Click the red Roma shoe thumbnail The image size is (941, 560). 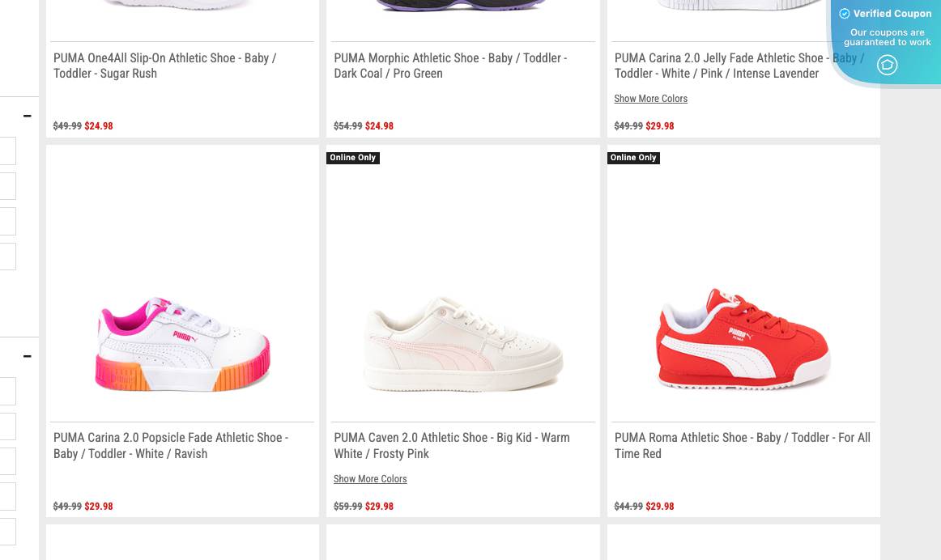pos(743,344)
